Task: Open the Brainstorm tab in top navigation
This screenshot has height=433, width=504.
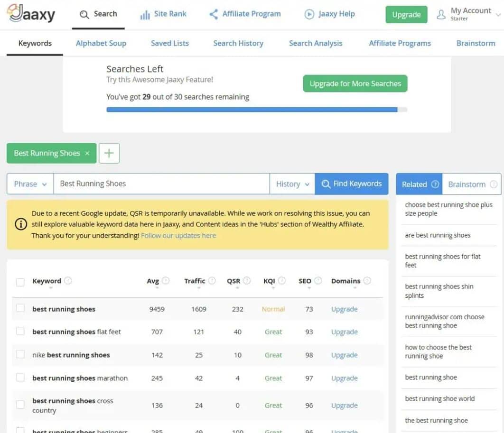Action: [476, 43]
